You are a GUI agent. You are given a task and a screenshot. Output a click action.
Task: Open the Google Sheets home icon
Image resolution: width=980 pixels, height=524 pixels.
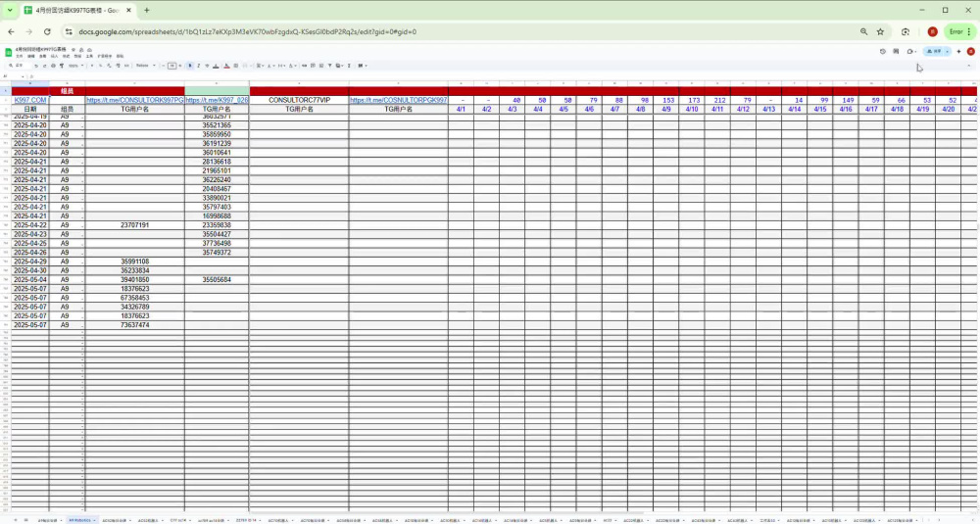pos(8,53)
